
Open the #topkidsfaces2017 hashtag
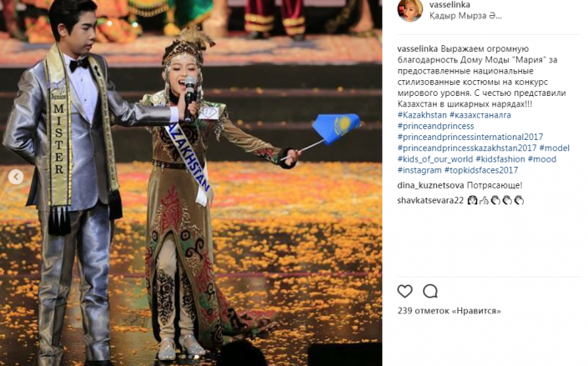pyautogui.click(x=481, y=170)
